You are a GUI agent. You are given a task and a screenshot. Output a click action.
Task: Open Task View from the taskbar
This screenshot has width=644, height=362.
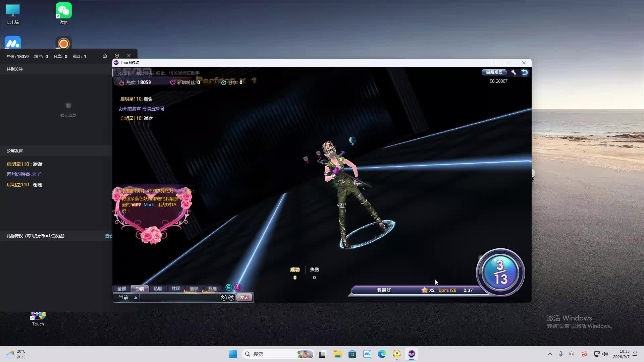point(322,354)
